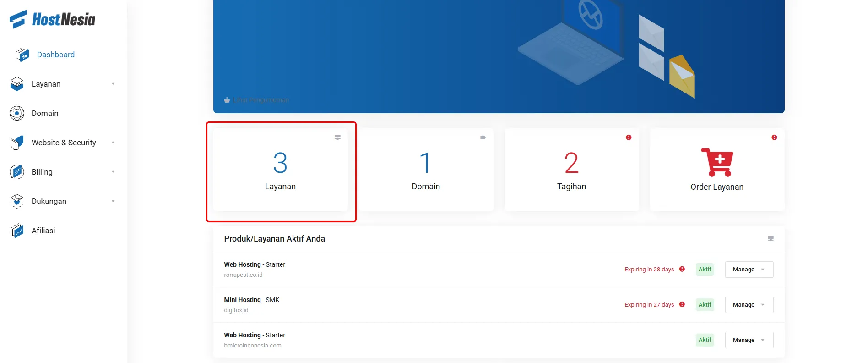
Task: Click the Layanan sidebar icon
Action: 17,84
